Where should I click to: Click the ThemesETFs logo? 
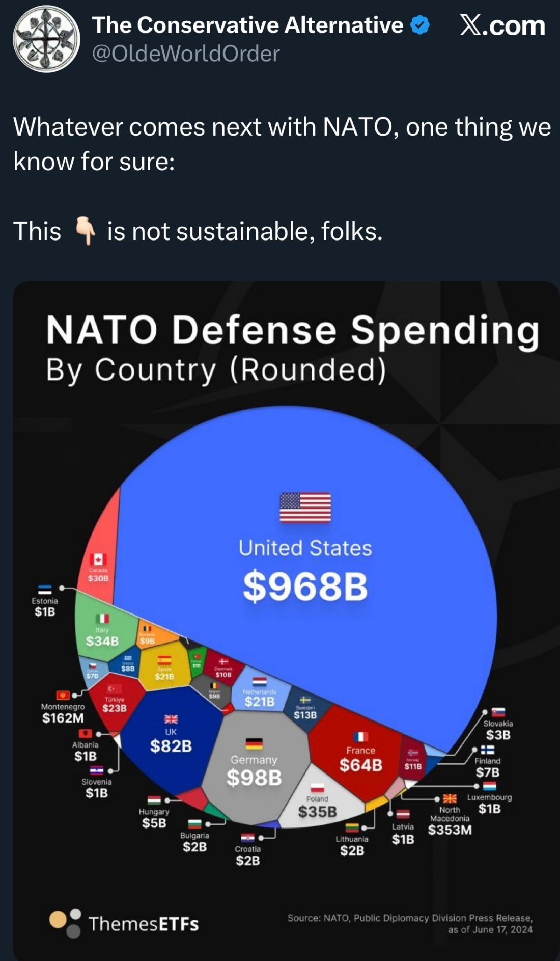[124, 923]
